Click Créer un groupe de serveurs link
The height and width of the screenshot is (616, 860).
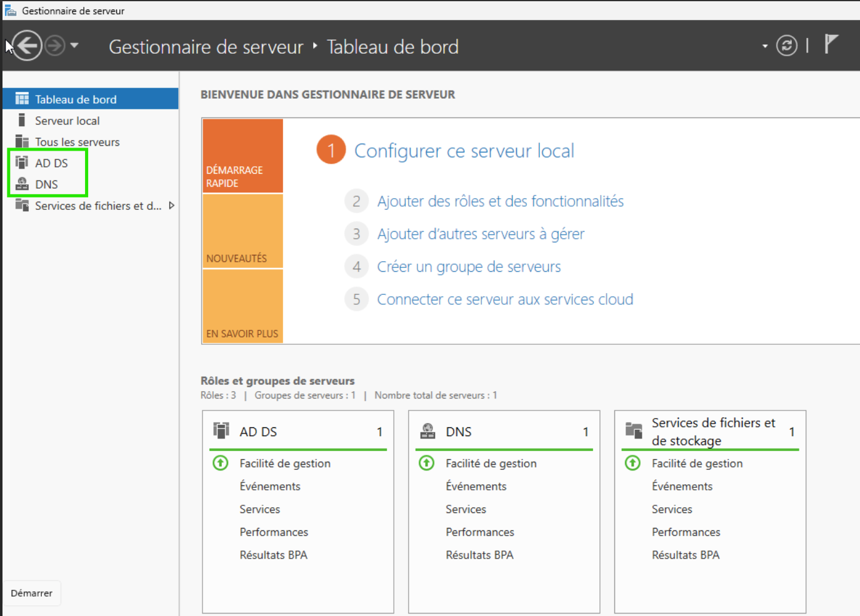point(469,267)
